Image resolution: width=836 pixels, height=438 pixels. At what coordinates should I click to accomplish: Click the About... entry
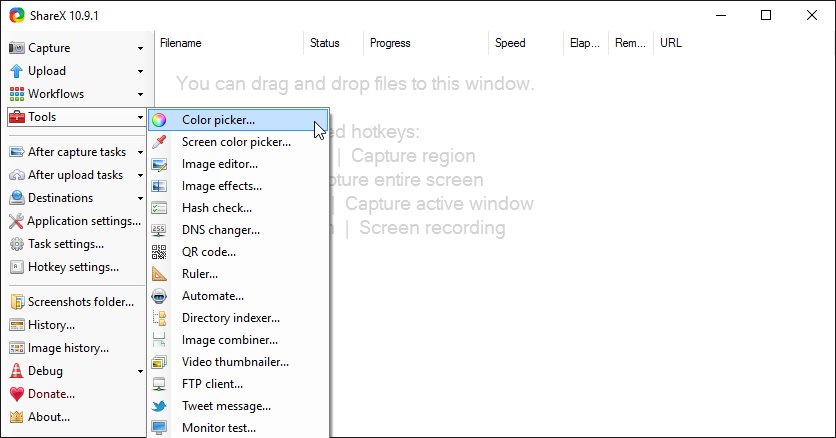click(75, 417)
